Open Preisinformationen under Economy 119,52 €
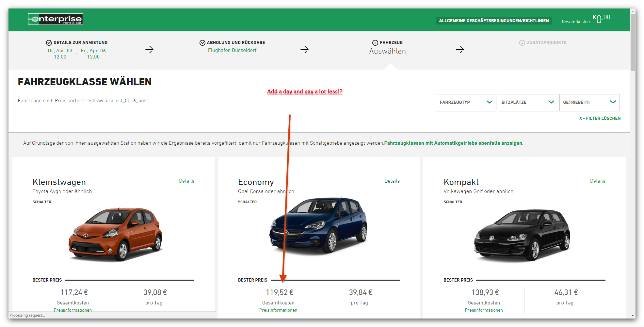 278,310
